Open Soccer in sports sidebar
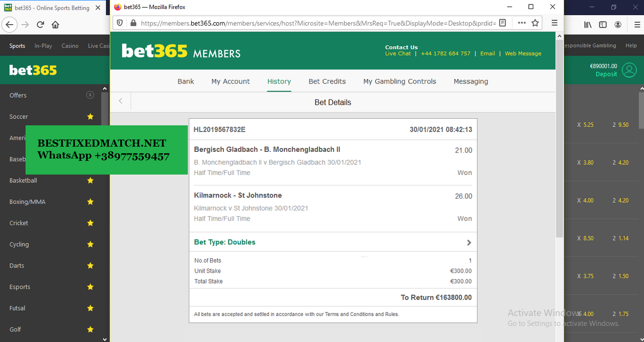Image resolution: width=644 pixels, height=342 pixels. (x=19, y=117)
